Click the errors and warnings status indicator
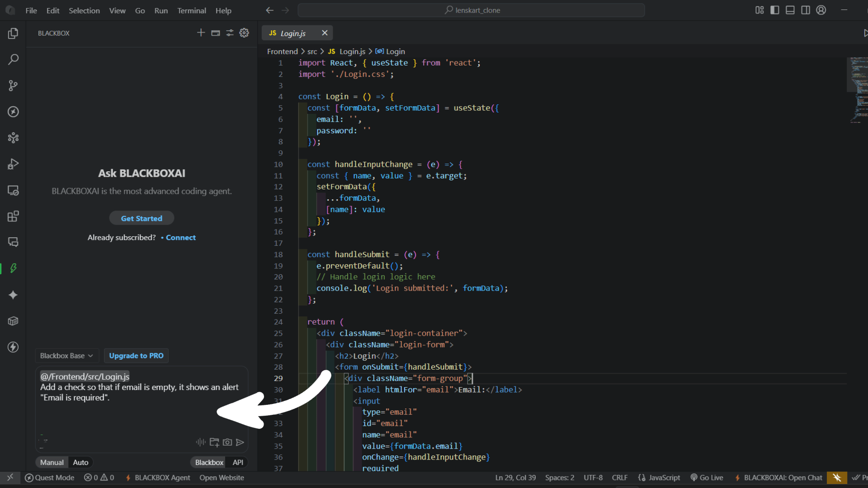The height and width of the screenshot is (488, 868). pyautogui.click(x=99, y=478)
